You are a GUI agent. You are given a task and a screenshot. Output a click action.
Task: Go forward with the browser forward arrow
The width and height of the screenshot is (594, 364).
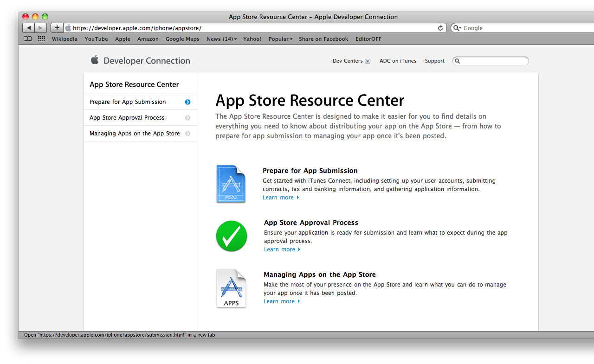[41, 28]
